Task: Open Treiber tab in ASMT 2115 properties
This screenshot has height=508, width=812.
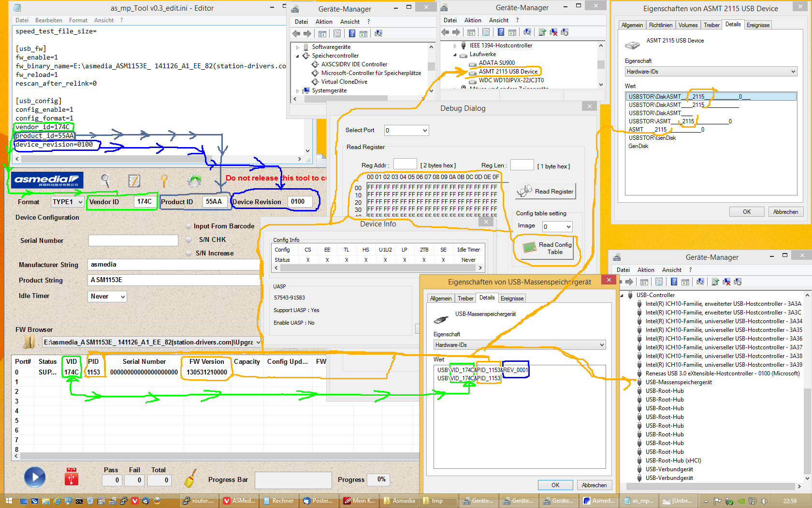Action: tap(711, 25)
